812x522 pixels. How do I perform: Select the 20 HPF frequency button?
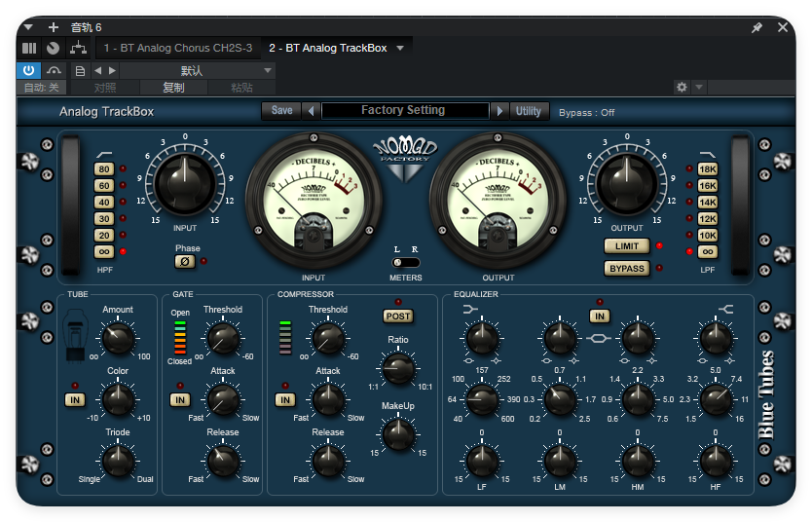[x=104, y=235]
